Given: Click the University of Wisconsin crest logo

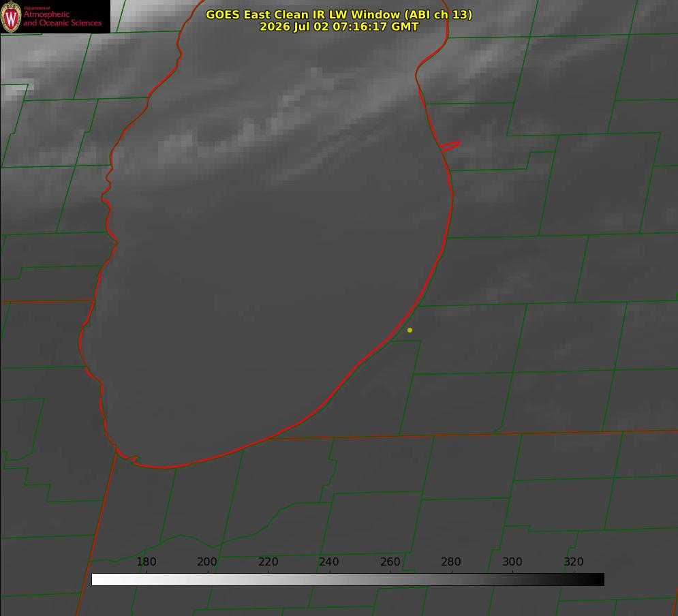Looking at the screenshot, I should pyautogui.click(x=11, y=16).
